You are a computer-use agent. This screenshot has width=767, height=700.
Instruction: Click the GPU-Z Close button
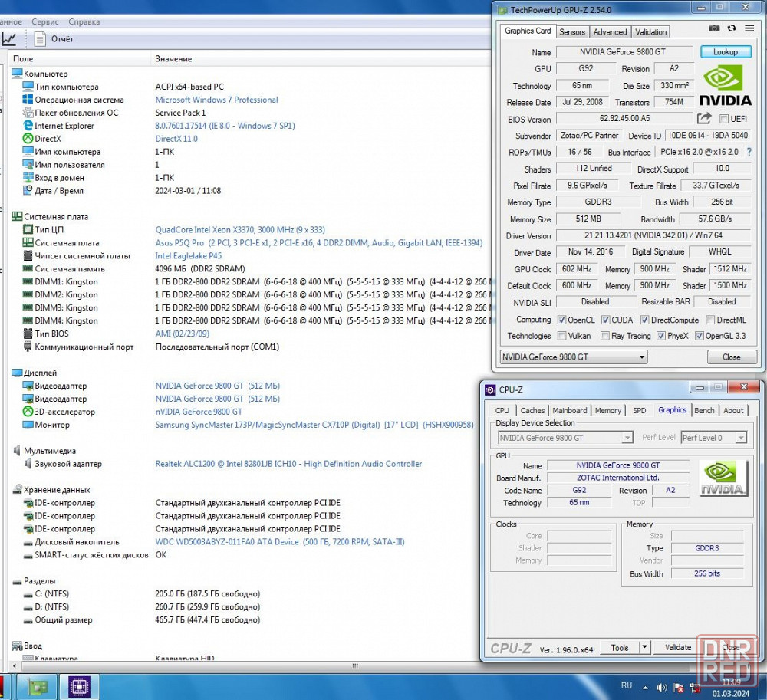coord(731,357)
